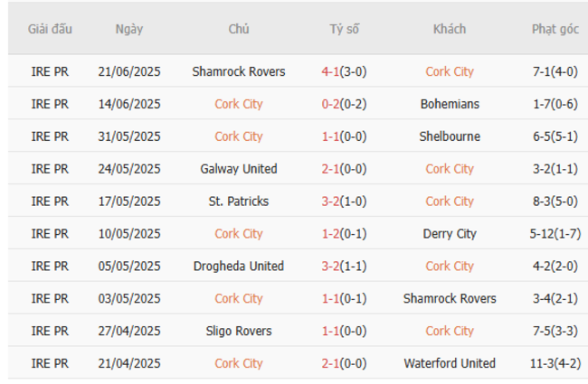Click Cork City in the 14/06/2025 row
588x384 pixels.
coord(239,104)
